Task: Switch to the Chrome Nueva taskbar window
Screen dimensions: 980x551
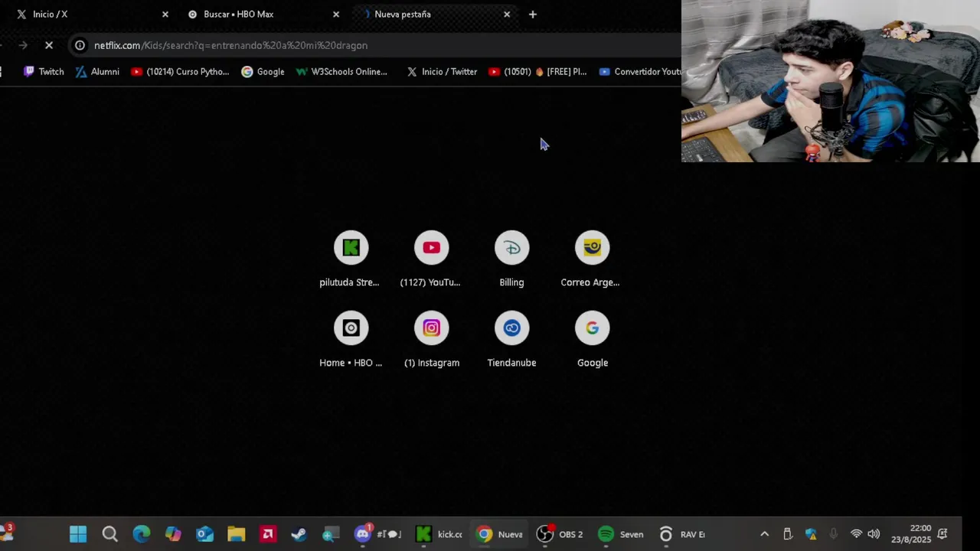Action: [x=499, y=534]
